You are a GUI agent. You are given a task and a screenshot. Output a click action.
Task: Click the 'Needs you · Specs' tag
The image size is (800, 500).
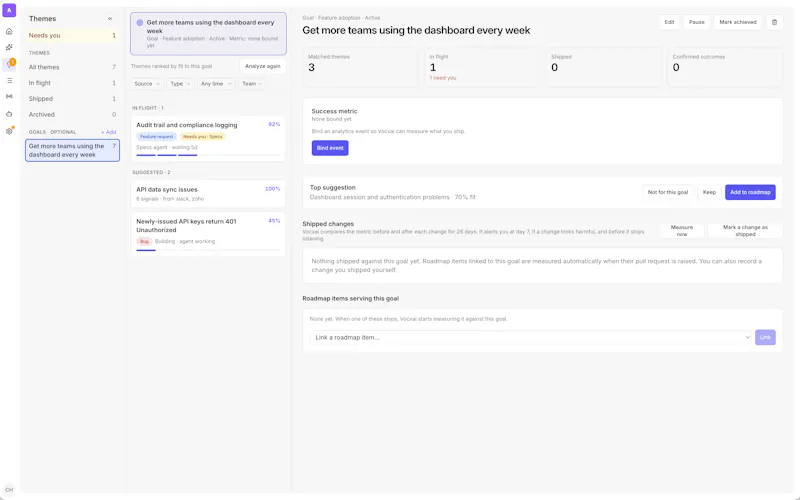pyautogui.click(x=203, y=137)
